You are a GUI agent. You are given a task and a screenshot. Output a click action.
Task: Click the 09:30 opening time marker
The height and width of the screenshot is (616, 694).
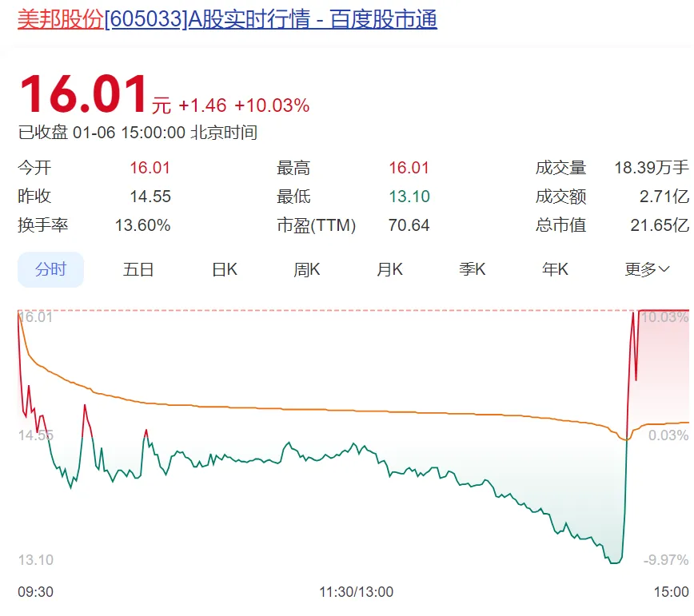pyautogui.click(x=36, y=592)
